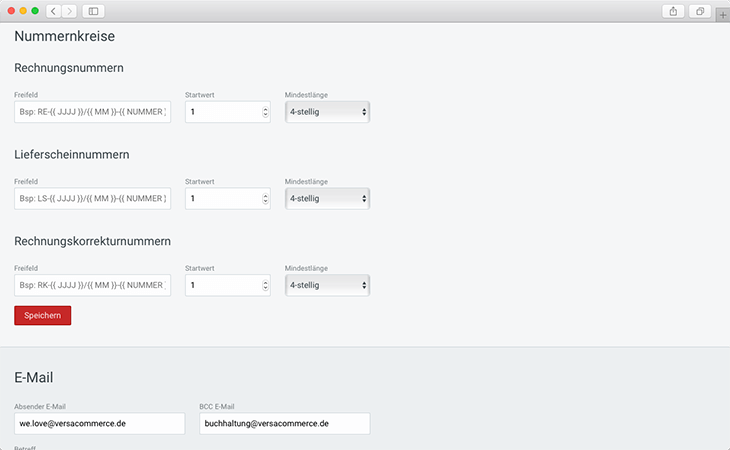
Task: Open Rechnungskorrekturnummern Mindestlänge dropdown
Action: (x=327, y=286)
